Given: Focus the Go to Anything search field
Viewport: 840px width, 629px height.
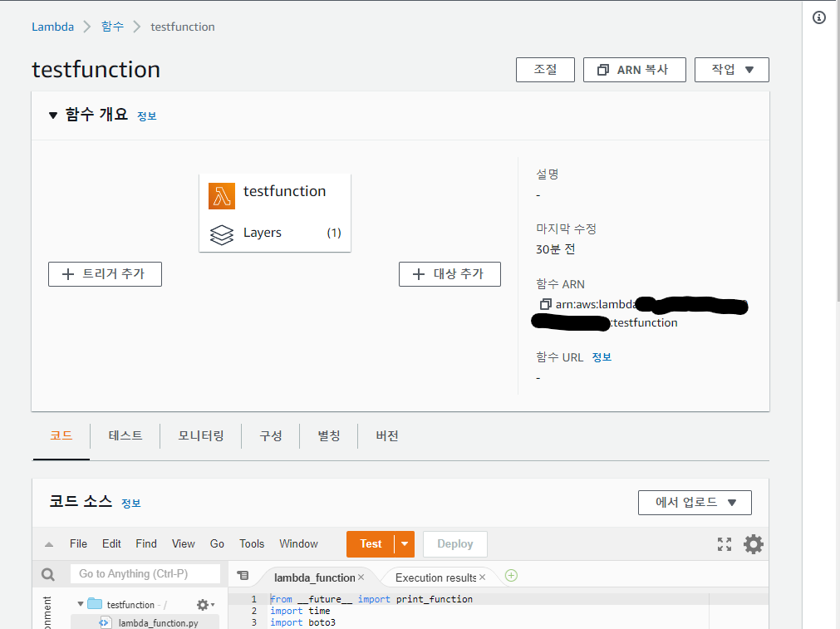Looking at the screenshot, I should (145, 574).
